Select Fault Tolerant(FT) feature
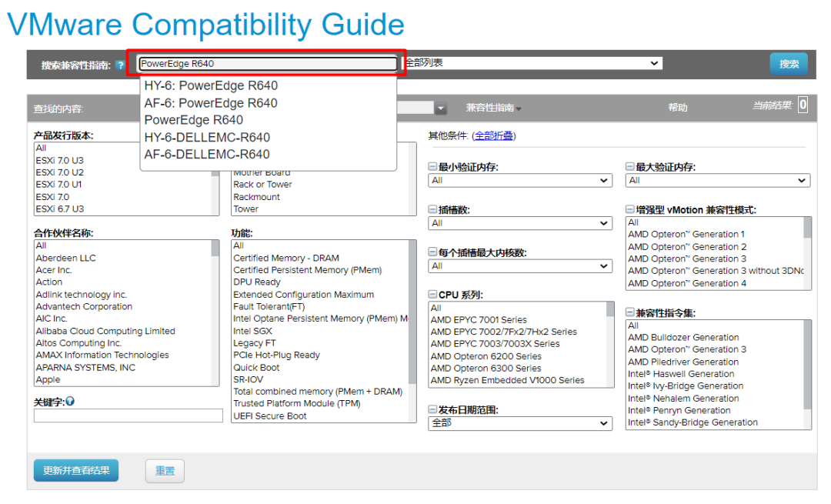The width and height of the screenshot is (831, 504). [x=269, y=306]
